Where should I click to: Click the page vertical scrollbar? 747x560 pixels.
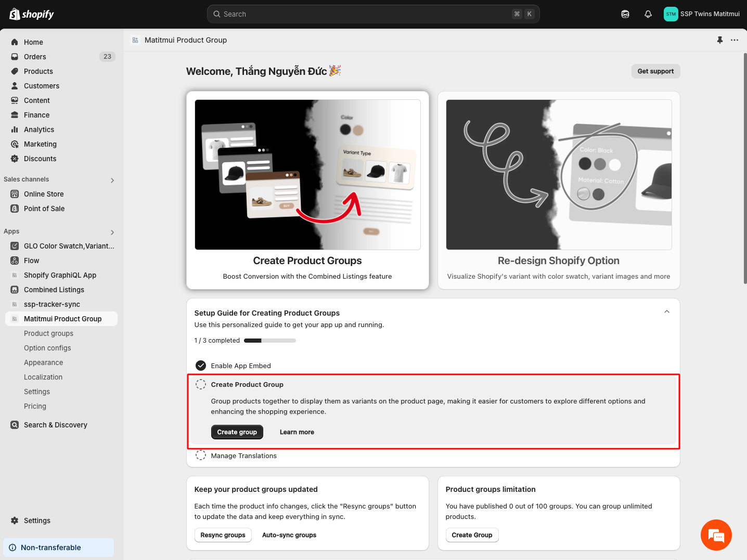(745, 168)
